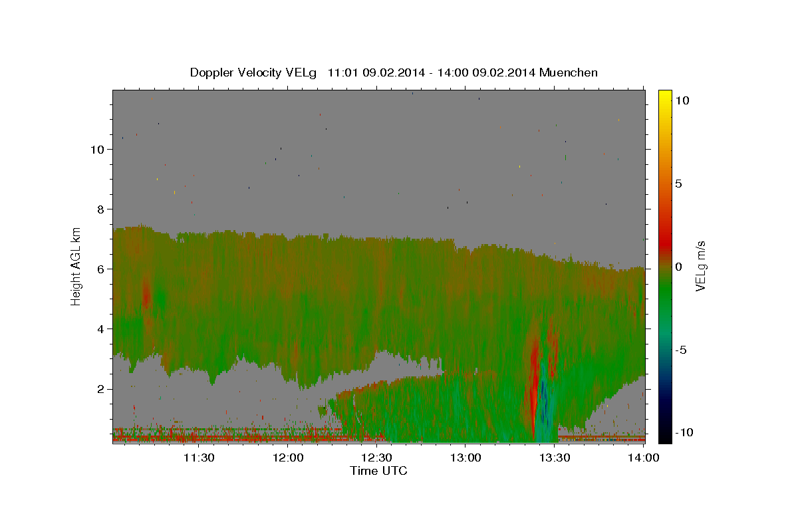The height and width of the screenshot is (532, 798).
Task: Click the 'VELg m/s' colorbar label
Action: (700, 267)
